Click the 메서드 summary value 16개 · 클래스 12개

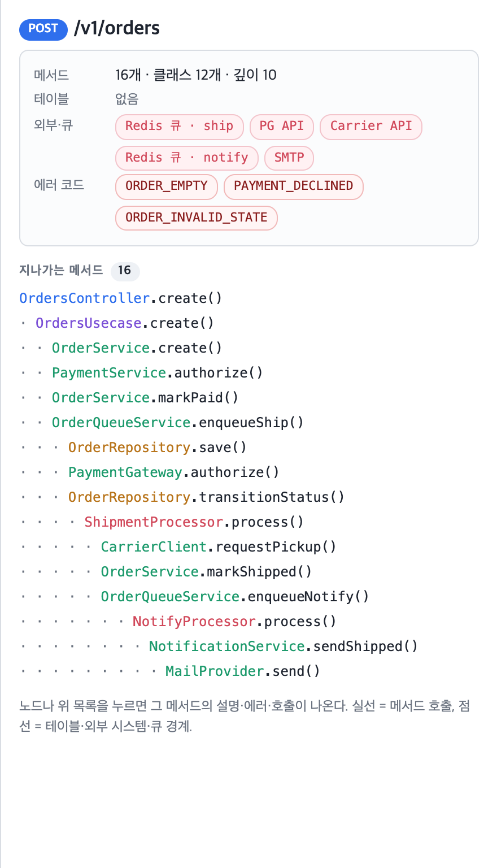click(196, 75)
